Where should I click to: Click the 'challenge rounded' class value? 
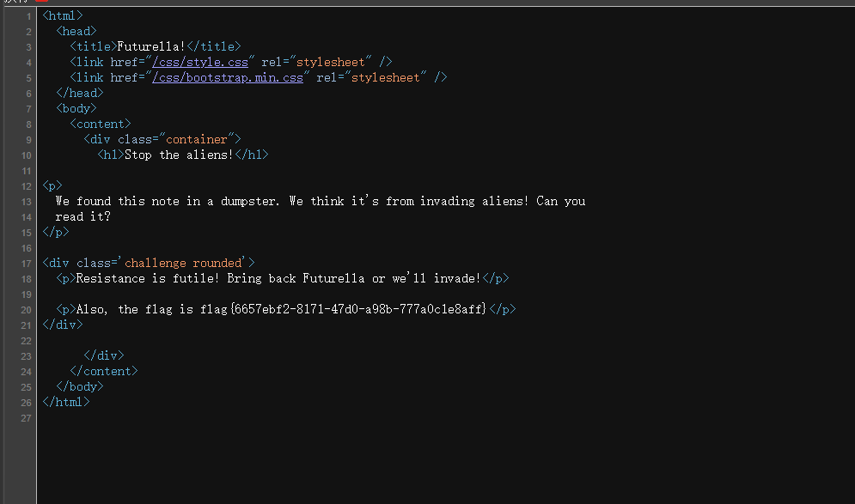pyautogui.click(x=184, y=263)
